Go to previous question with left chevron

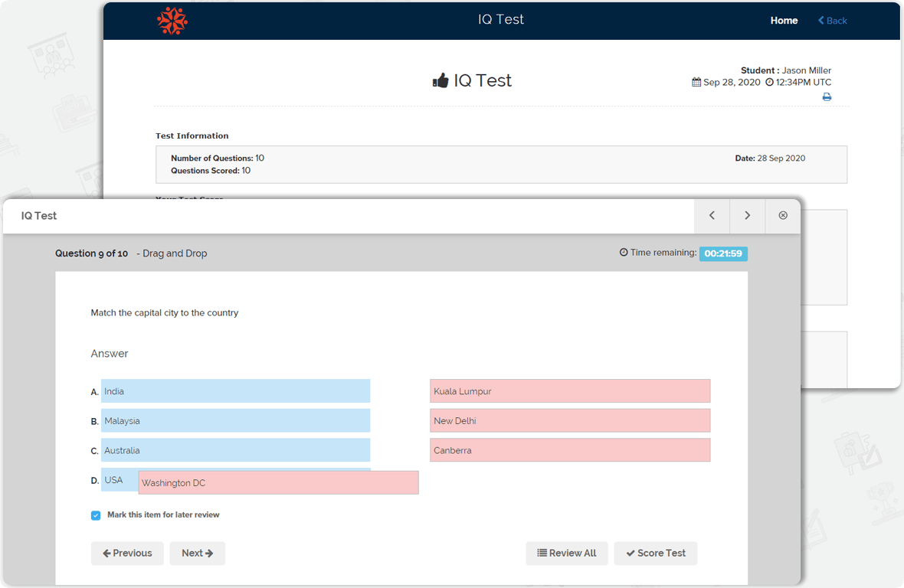(712, 215)
